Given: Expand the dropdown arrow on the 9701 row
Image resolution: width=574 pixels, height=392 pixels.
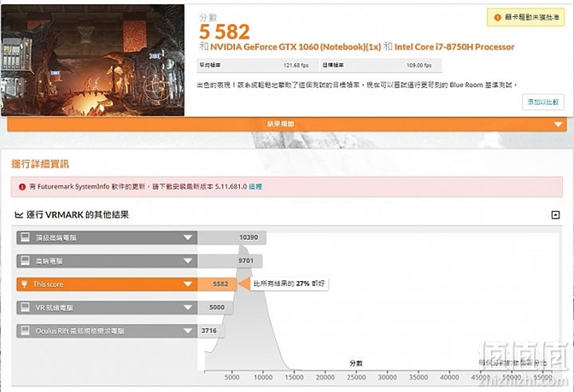Looking at the screenshot, I should (188, 261).
